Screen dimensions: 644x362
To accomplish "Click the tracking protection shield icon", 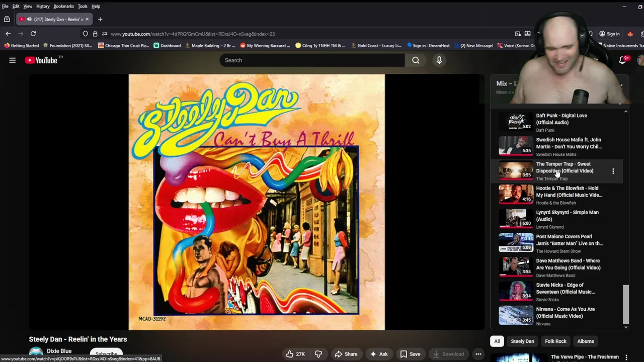I will point(86,34).
